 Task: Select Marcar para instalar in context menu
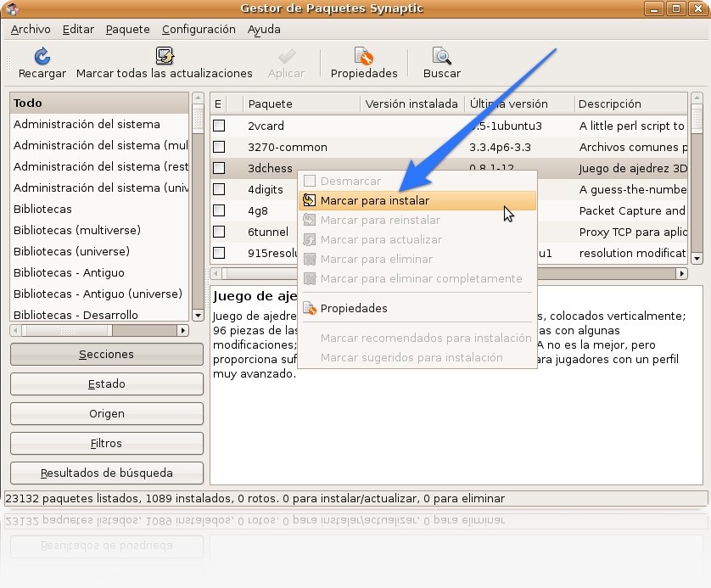click(375, 201)
